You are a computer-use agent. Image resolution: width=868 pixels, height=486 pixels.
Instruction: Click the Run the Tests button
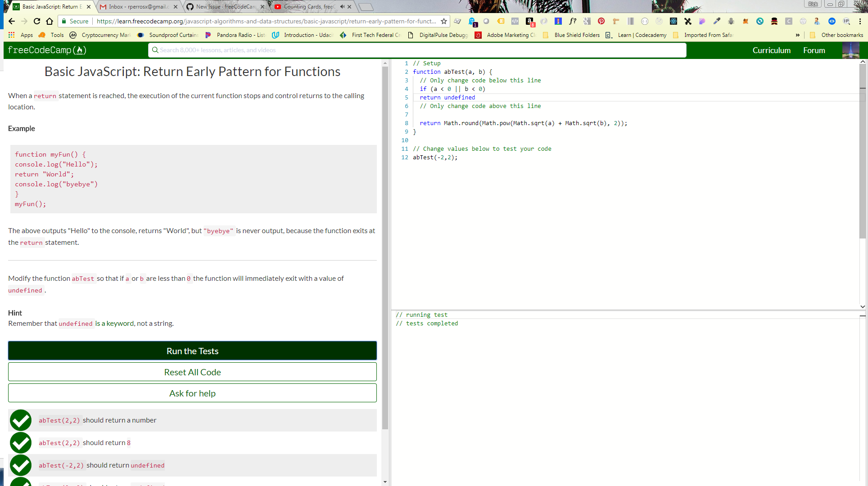[192, 351]
